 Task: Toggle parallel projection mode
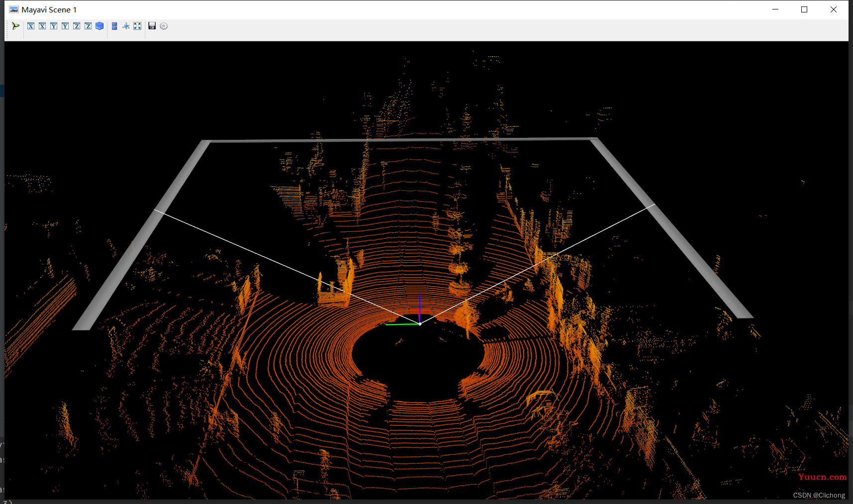114,26
